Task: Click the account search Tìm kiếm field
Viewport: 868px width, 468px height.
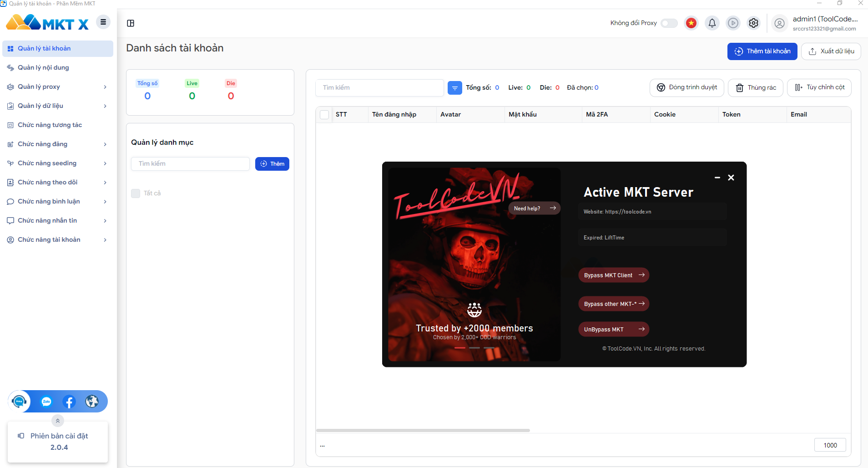Action: (x=379, y=88)
